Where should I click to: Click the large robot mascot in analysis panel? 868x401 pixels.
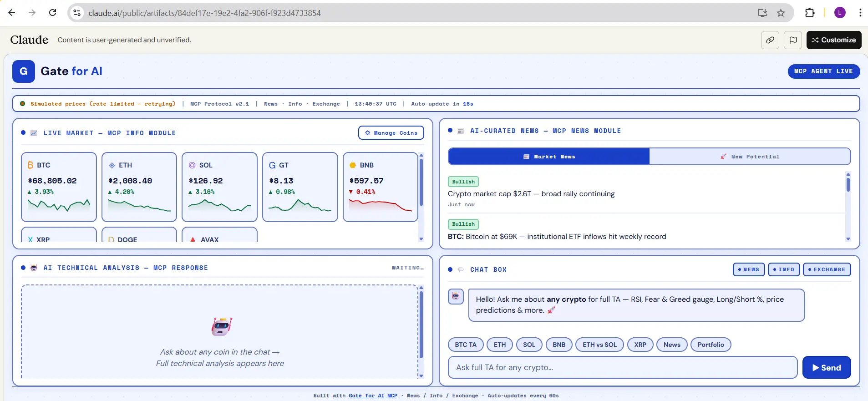(222, 326)
